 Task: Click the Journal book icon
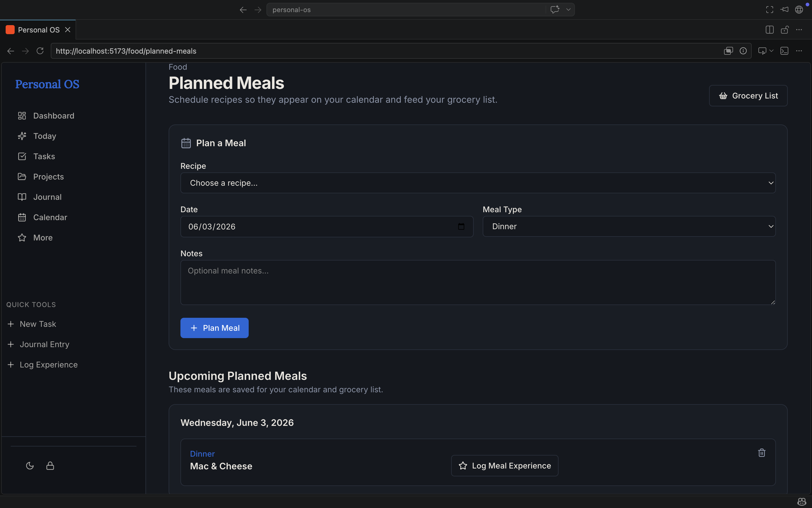22,197
